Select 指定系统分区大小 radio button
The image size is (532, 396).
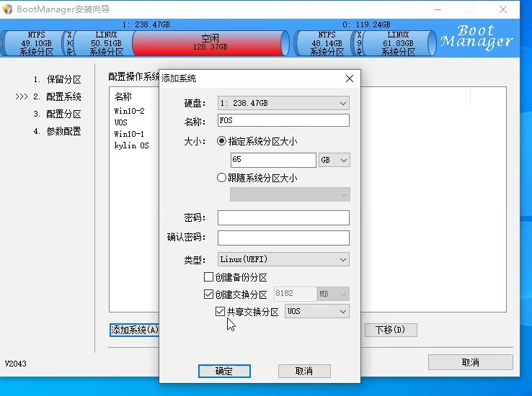(x=221, y=141)
